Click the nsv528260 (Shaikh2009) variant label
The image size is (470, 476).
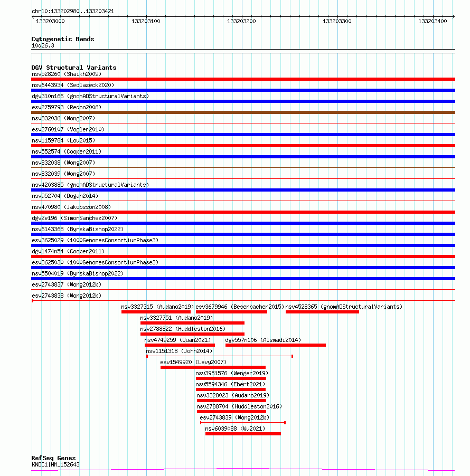67,74
